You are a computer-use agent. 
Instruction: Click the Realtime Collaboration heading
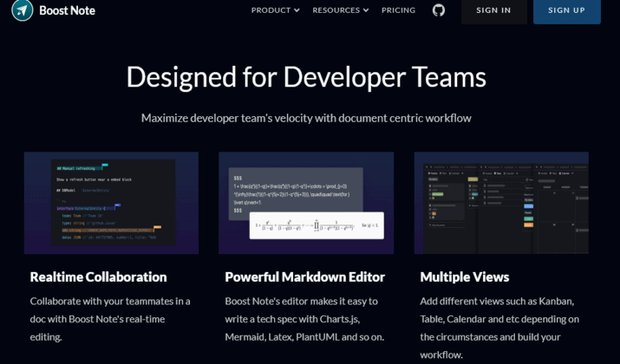[99, 277]
